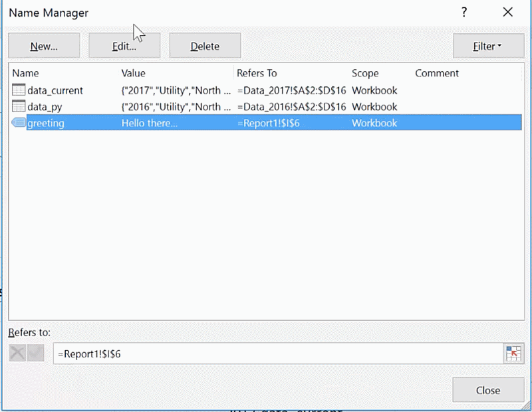
Task: Sort by the Value column header
Action: point(133,73)
